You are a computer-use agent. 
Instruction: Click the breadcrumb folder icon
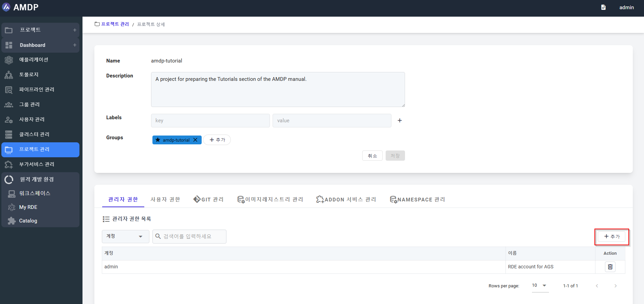[x=97, y=24]
